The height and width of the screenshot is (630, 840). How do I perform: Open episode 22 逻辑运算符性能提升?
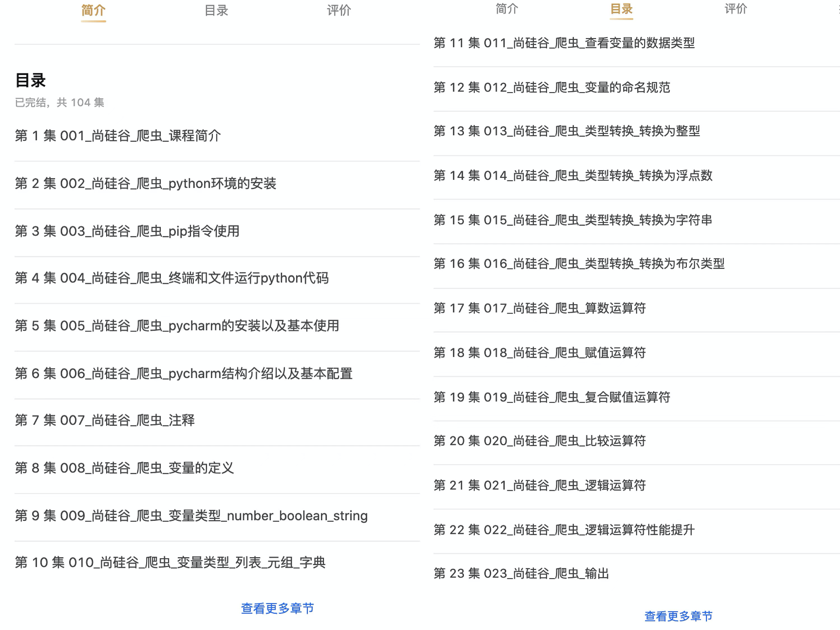[x=564, y=530]
